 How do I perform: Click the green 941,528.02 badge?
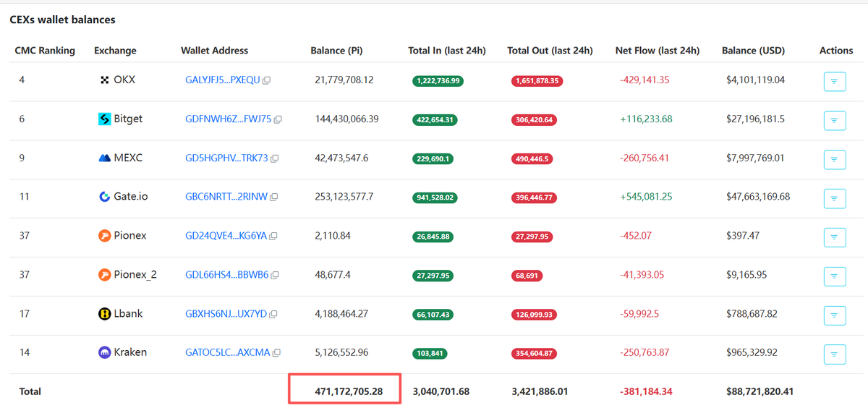click(x=435, y=197)
